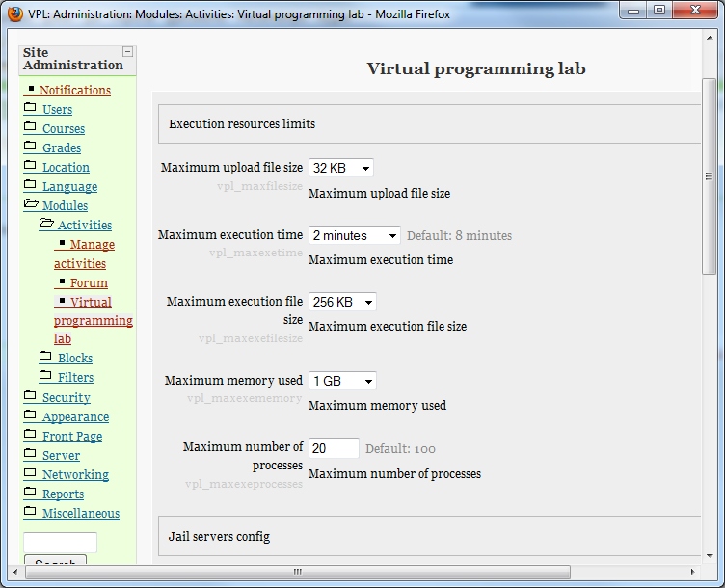725x588 pixels.
Task: Go to Manage activities page
Action: click(84, 254)
